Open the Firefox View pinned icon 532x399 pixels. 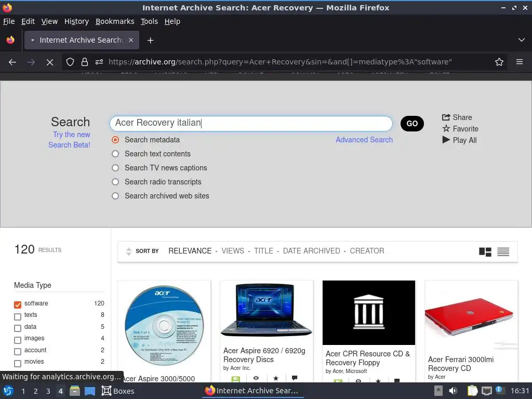10,40
